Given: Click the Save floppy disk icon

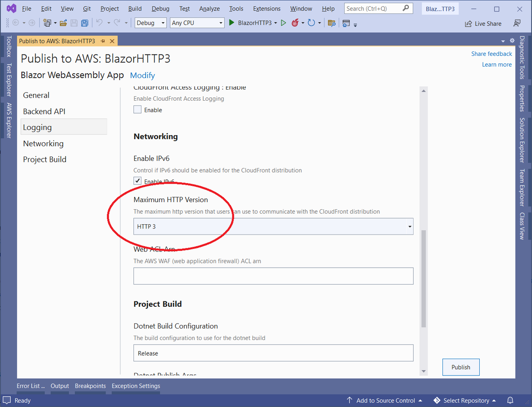Looking at the screenshot, I should [x=74, y=23].
